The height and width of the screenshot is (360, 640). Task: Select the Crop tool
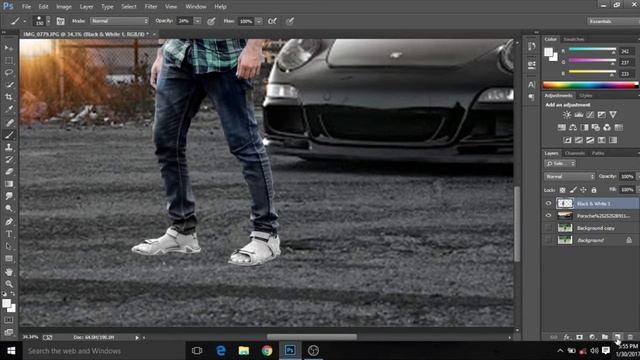point(9,97)
